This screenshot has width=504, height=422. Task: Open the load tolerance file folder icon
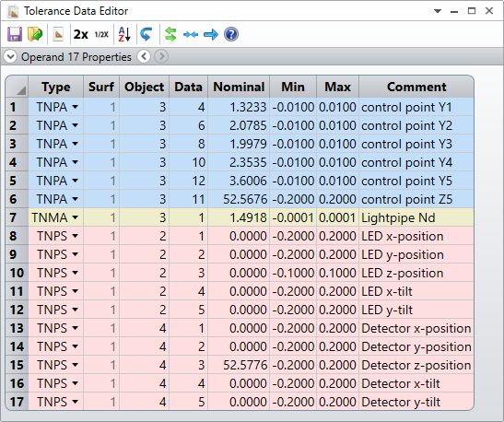click(x=35, y=34)
